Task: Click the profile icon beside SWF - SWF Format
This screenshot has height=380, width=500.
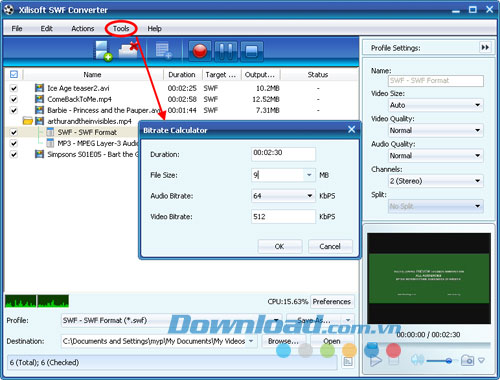Action: pyautogui.click(x=50, y=132)
